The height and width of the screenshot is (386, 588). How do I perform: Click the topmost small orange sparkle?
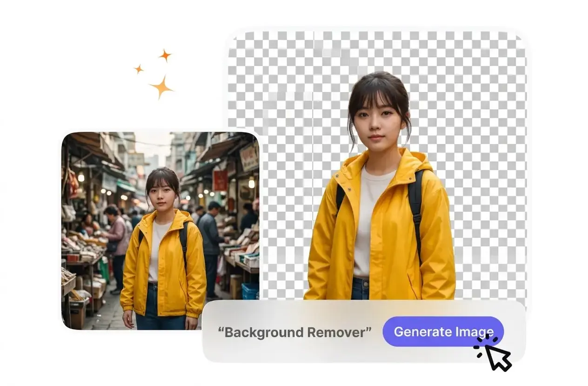[x=165, y=56]
